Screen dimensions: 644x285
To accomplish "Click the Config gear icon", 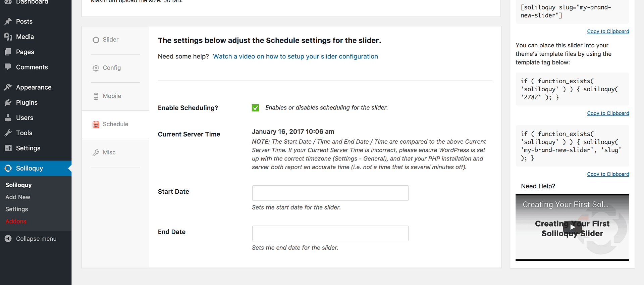I will point(96,68).
